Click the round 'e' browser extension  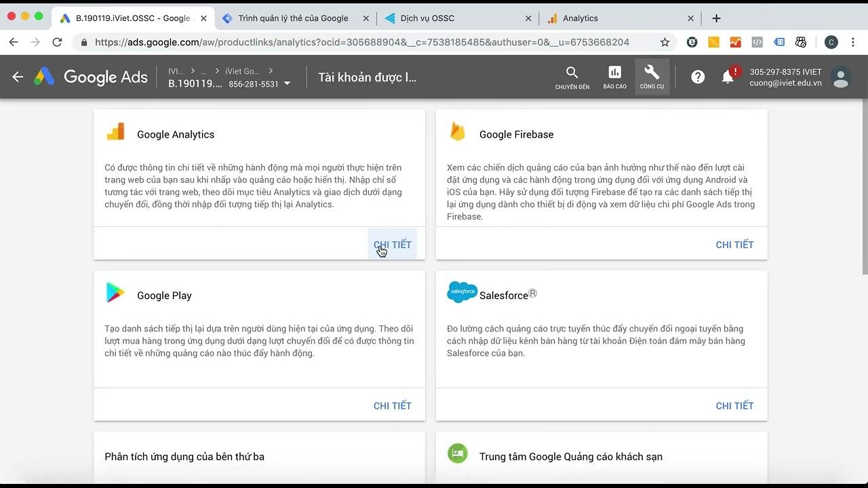click(x=692, y=42)
